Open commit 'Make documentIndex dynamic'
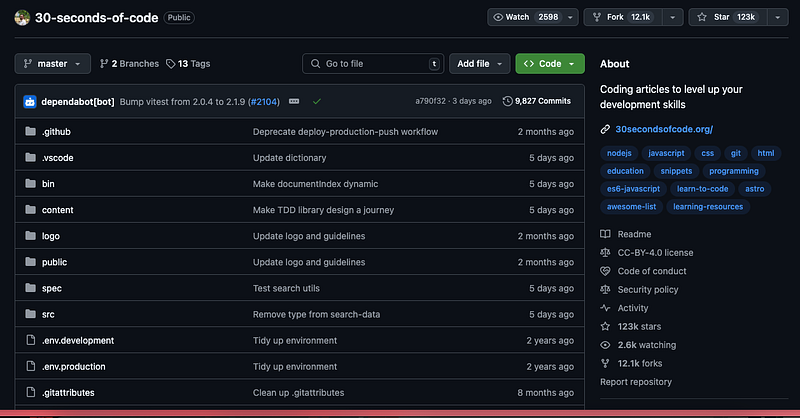 [x=315, y=184]
